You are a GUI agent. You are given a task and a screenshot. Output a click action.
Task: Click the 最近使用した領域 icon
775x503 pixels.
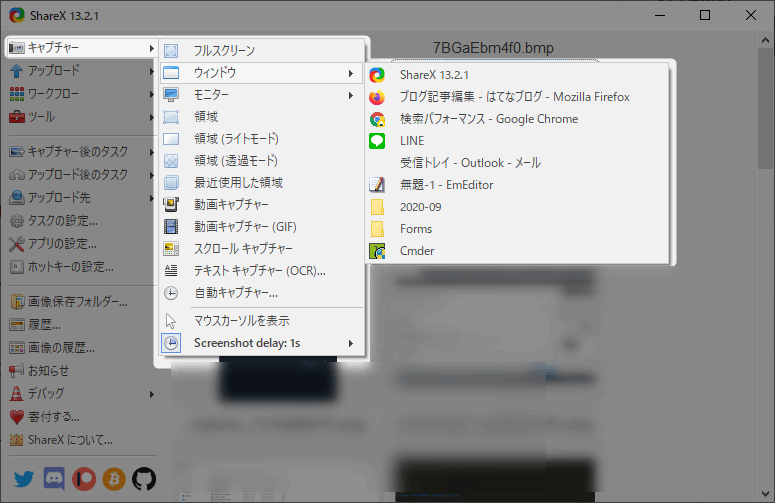click(x=171, y=183)
